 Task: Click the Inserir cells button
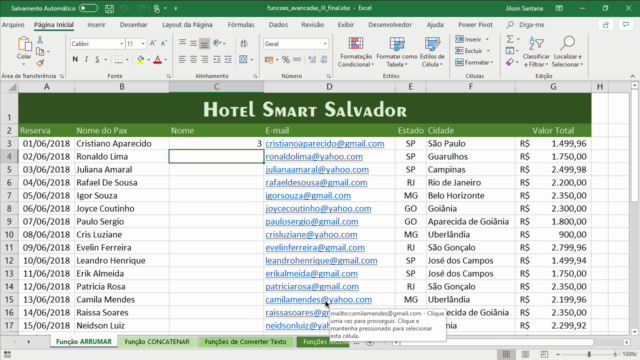coord(469,39)
